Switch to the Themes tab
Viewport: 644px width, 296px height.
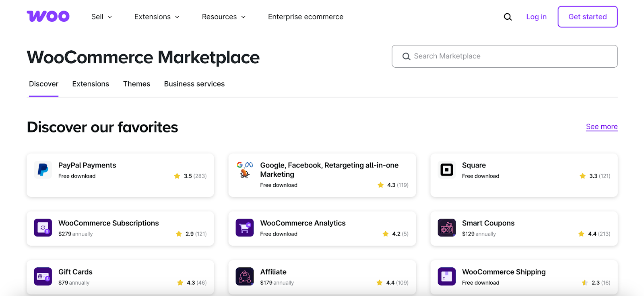click(x=136, y=84)
